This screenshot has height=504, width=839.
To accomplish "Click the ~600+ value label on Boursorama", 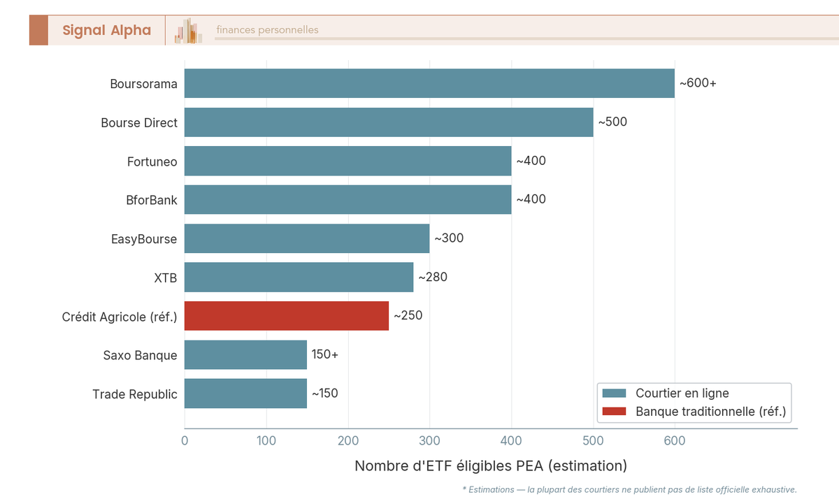I will tap(697, 82).
